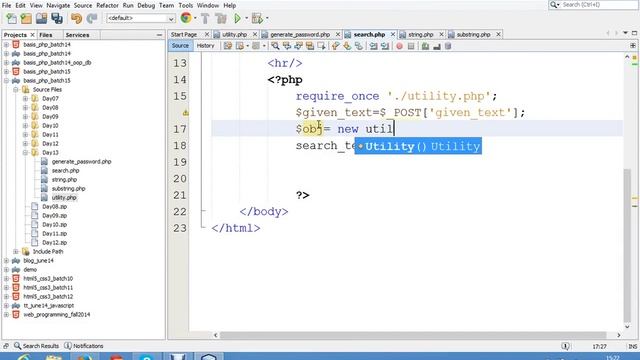The height and width of the screenshot is (360, 640).
Task: Expand the Day07 folder
Action: pyautogui.click(x=25, y=99)
